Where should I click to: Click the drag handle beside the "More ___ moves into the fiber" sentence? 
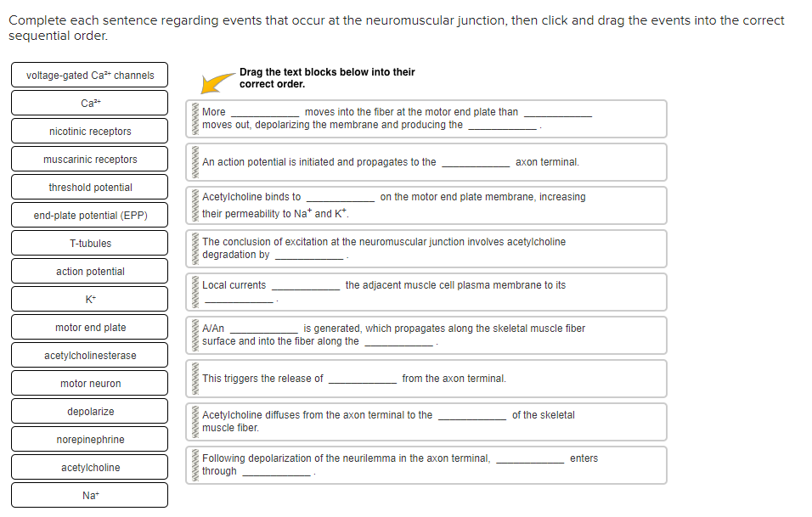(194, 119)
